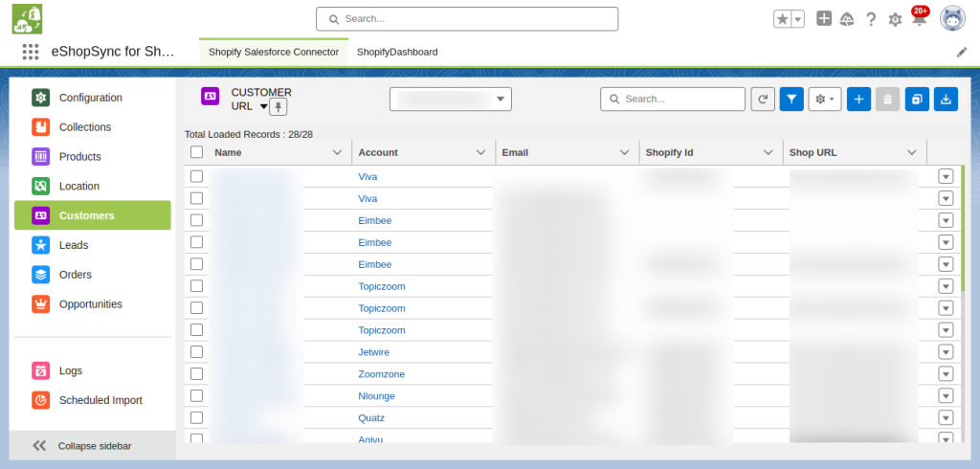Image resolution: width=980 pixels, height=469 pixels.
Task: Open the Email column menu chevron
Action: click(x=624, y=152)
